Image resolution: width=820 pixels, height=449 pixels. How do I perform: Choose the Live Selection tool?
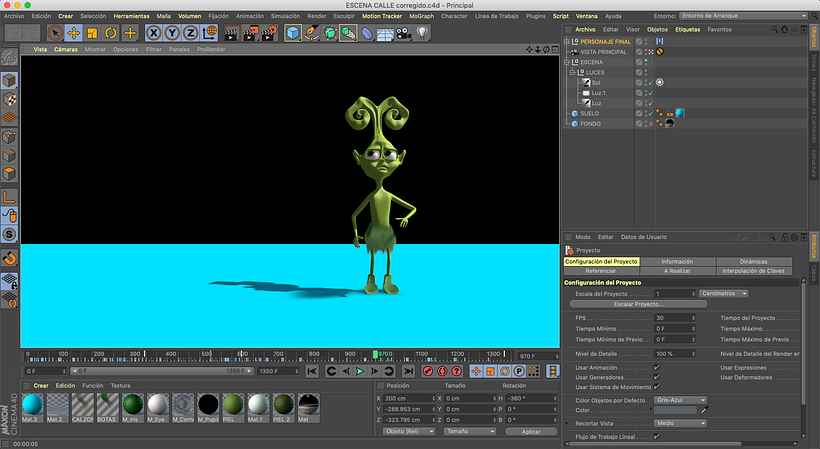55,33
